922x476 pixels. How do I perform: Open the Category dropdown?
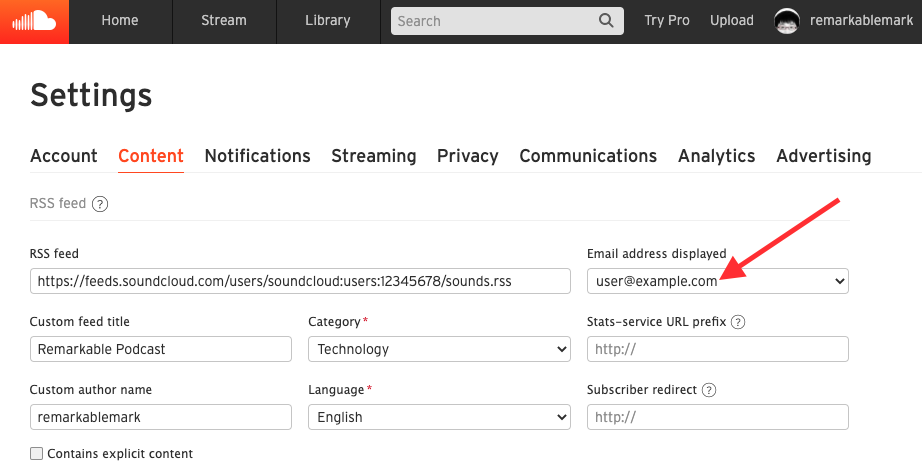(x=439, y=349)
